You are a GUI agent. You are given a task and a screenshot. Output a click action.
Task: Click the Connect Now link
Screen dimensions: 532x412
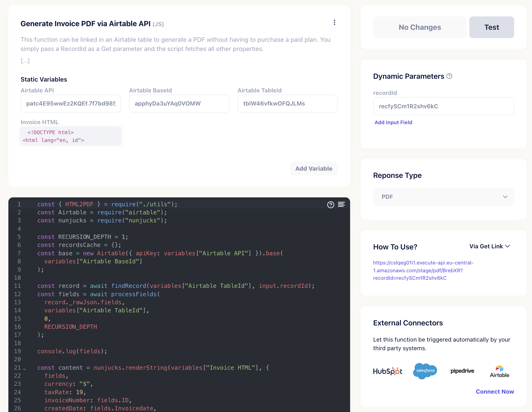point(495,391)
